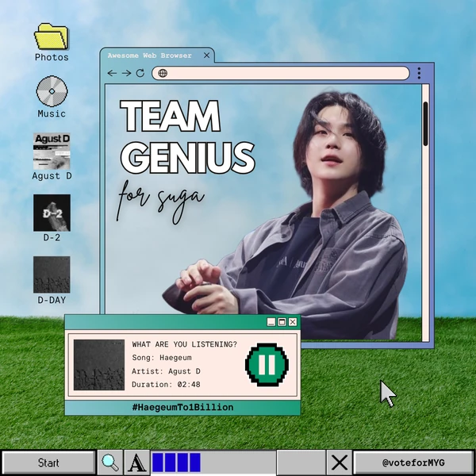Select the Awesome Web Browser tab
476x476 pixels.
pyautogui.click(x=151, y=56)
